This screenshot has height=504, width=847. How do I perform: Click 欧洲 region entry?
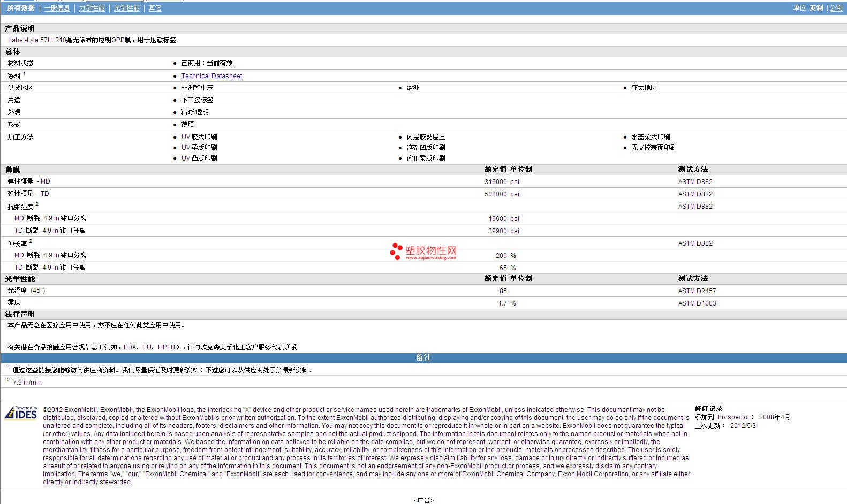(413, 88)
